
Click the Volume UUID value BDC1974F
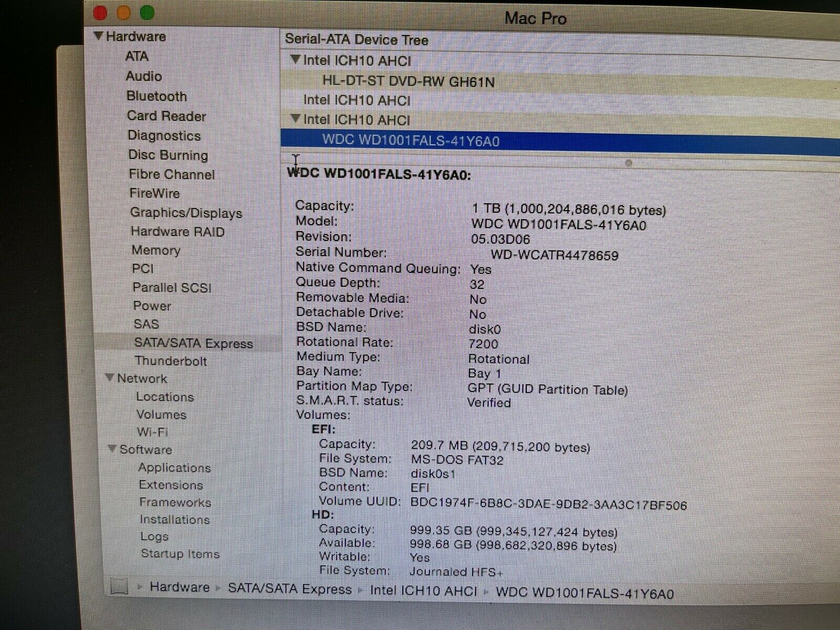pos(548,505)
